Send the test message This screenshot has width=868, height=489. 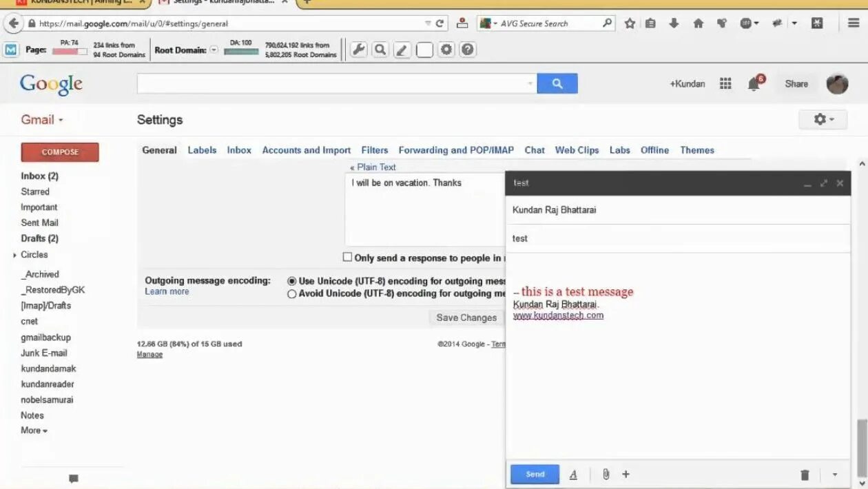click(x=535, y=474)
